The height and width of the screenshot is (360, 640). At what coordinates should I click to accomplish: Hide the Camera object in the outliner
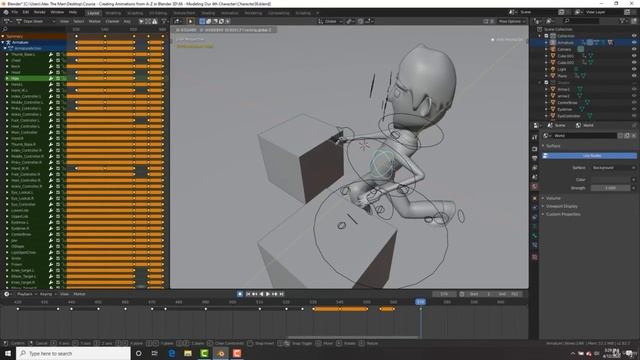634,49
